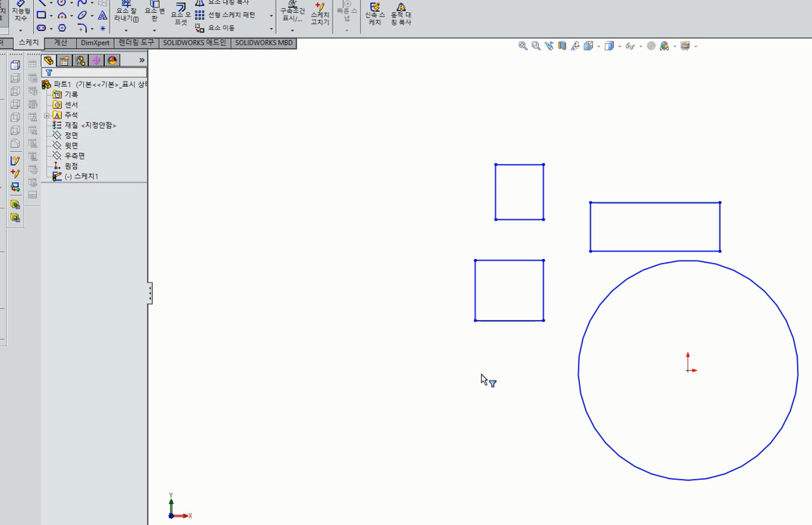Open the ConfigurationManager panel tab
Screen dimensions: 812x525
pos(80,60)
